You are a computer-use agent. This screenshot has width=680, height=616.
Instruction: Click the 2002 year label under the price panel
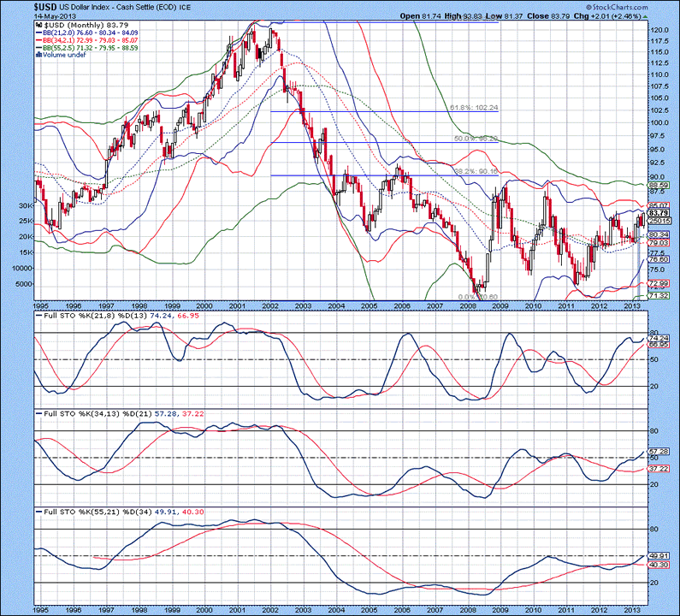[270, 305]
